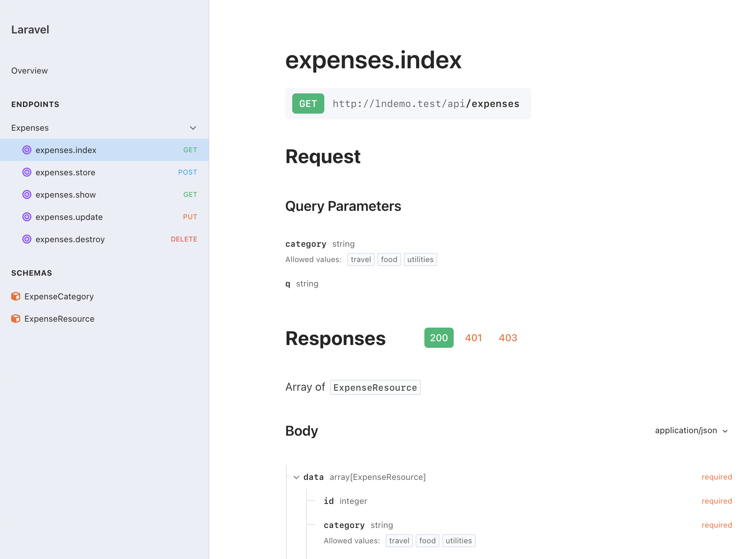Click the green GET method badge
The image size is (756, 559).
(x=308, y=104)
